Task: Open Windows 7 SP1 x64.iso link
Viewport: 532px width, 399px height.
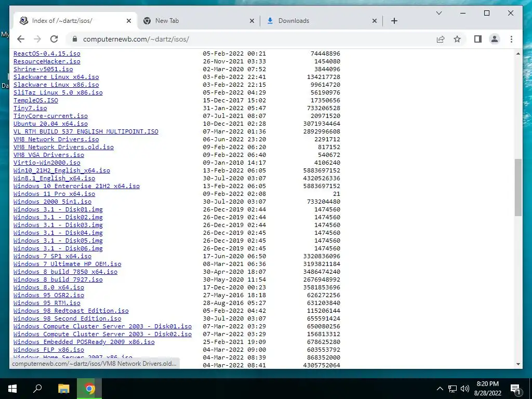Action: click(x=52, y=257)
